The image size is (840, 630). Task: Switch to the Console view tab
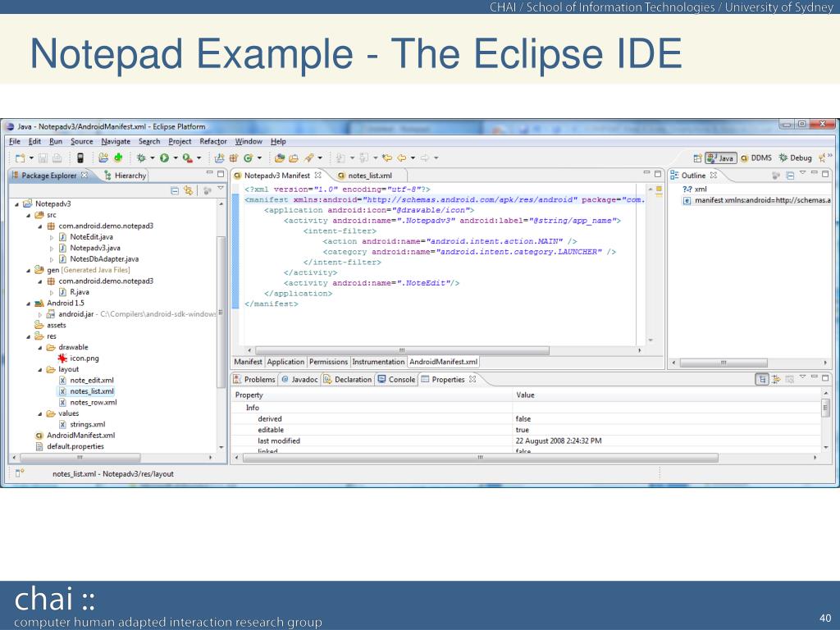396,379
